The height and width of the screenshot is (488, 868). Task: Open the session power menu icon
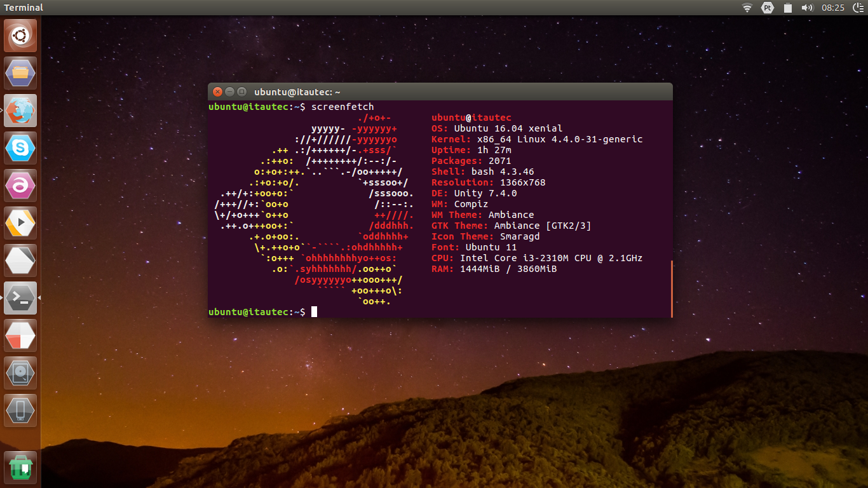tap(857, 8)
